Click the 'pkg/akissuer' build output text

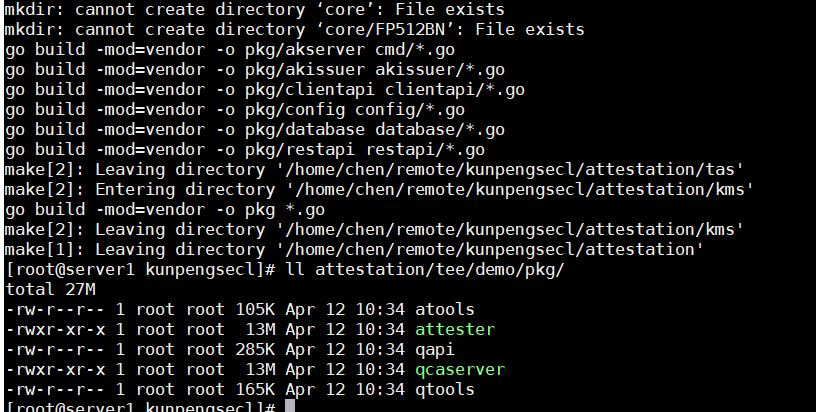click(x=305, y=69)
